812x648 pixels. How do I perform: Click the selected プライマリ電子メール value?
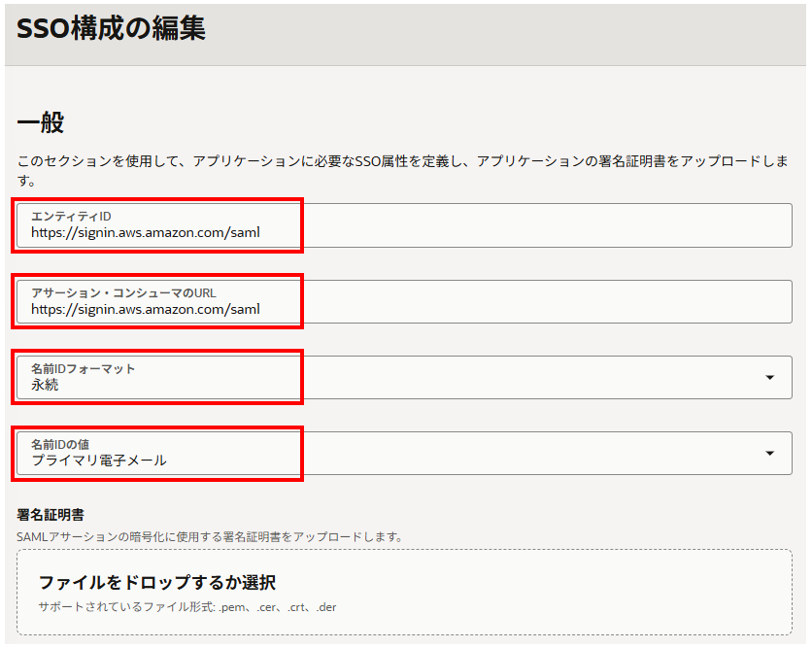[98, 460]
